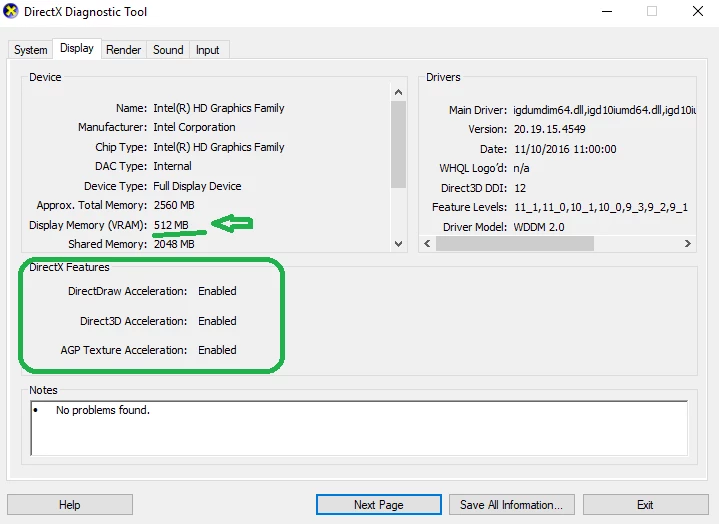Click the 'Main Driver:' label
This screenshot has width=719, height=524.
pos(478,110)
